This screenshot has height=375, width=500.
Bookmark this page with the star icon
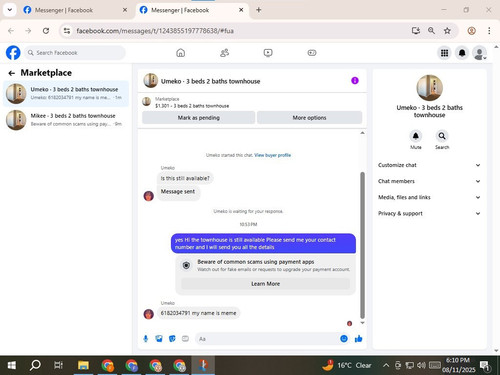pyautogui.click(x=447, y=31)
